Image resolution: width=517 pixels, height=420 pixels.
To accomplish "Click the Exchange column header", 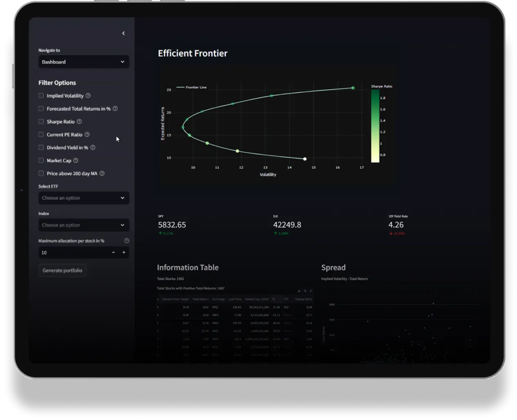I will 218,299.
